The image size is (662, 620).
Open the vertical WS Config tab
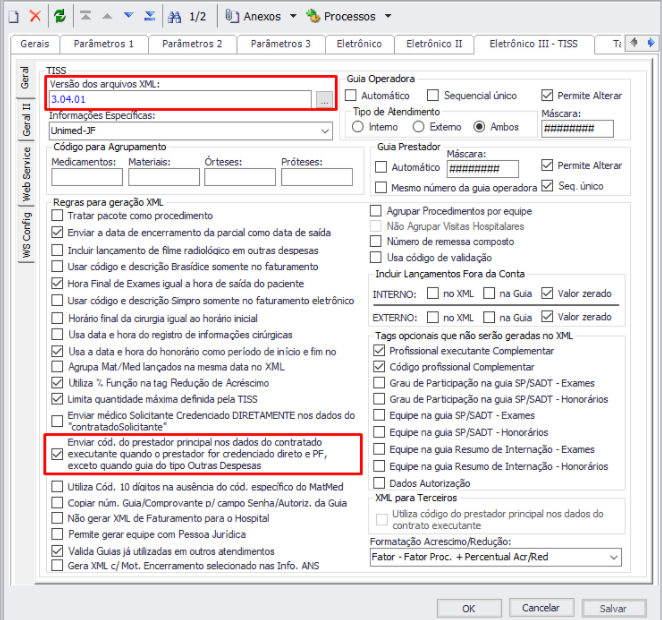(x=26, y=235)
